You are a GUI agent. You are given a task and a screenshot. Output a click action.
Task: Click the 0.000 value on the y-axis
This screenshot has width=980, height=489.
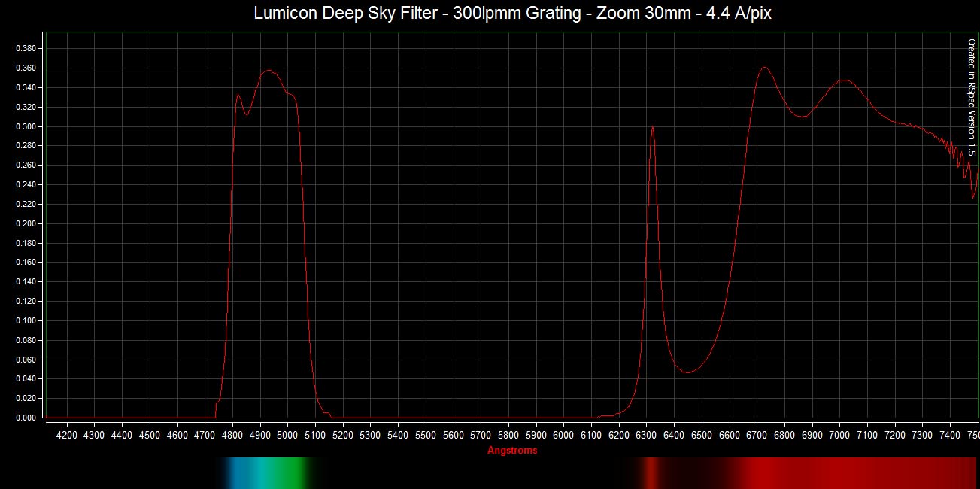26,418
